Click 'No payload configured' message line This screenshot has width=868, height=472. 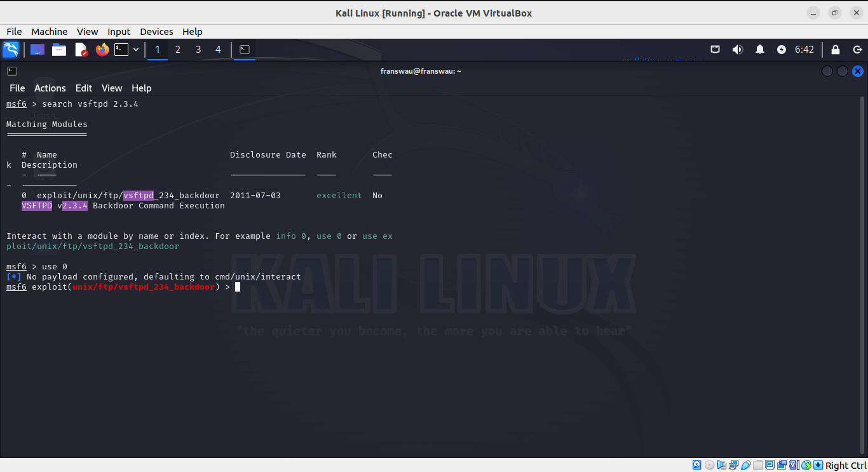pyautogui.click(x=154, y=277)
